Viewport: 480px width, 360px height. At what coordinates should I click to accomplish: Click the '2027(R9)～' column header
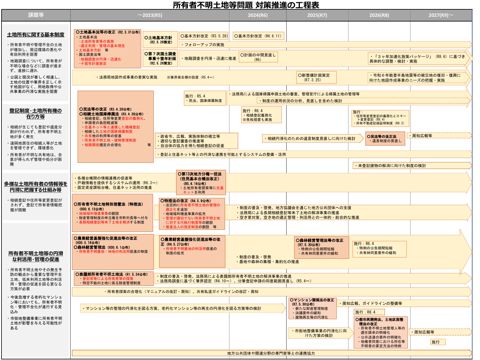point(441,15)
